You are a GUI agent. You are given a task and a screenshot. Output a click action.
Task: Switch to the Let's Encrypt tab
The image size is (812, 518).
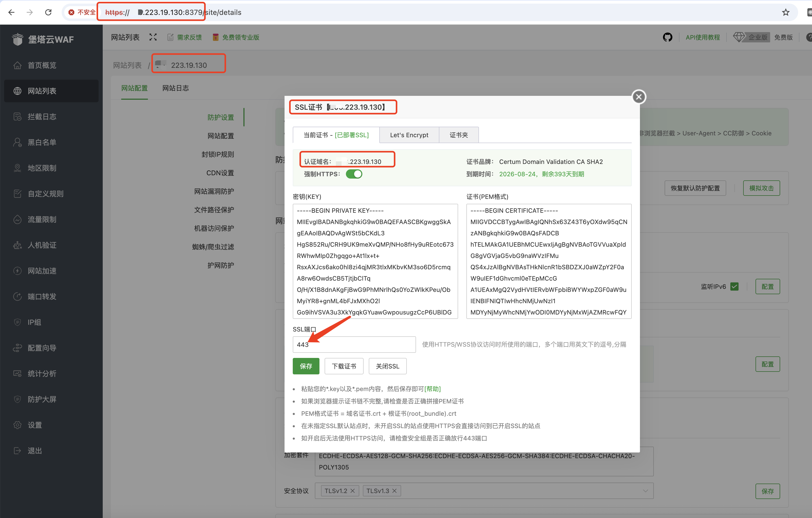point(409,135)
